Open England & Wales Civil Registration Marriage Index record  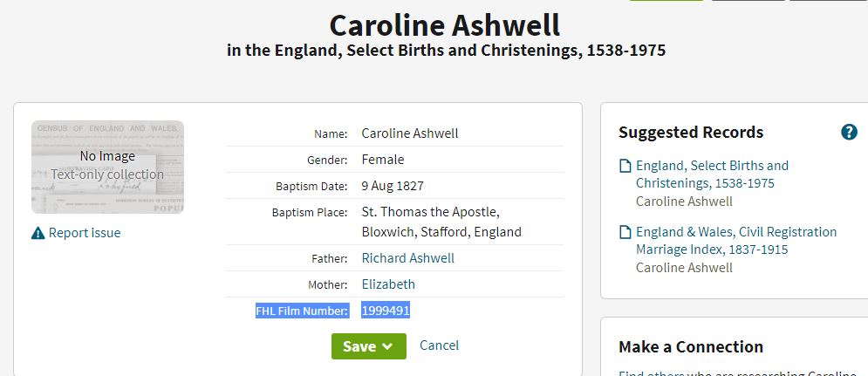pyautogui.click(x=736, y=240)
